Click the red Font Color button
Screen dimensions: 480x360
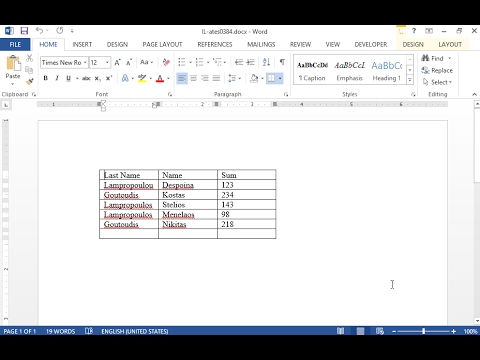click(160, 78)
